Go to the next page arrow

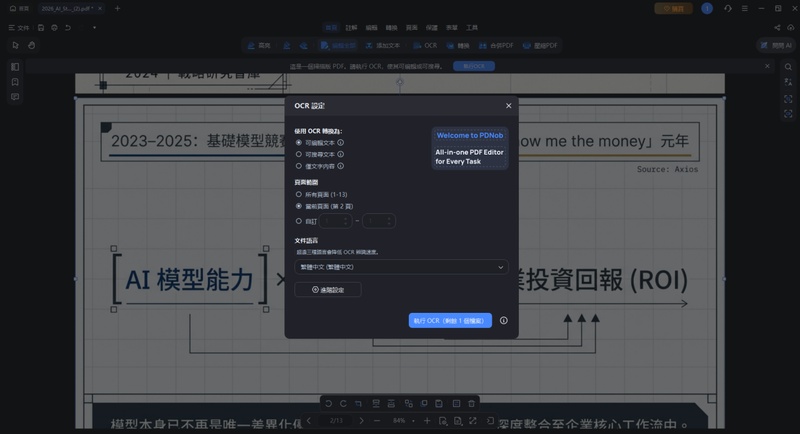tap(361, 421)
